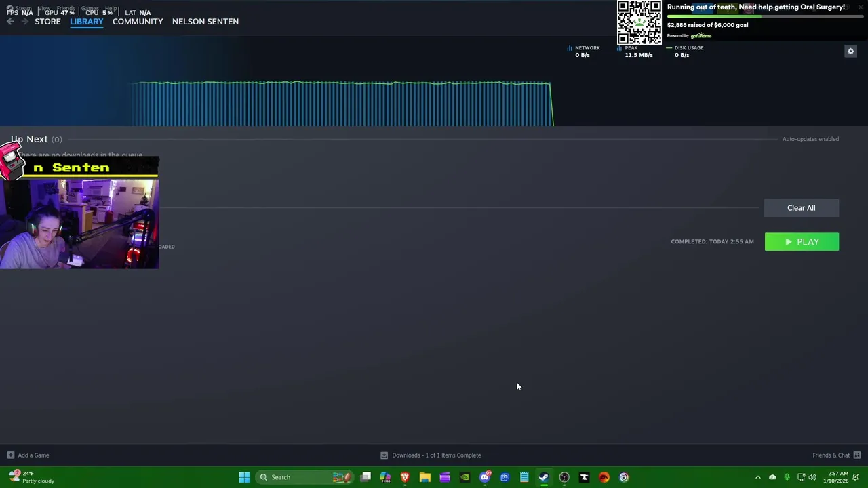Image resolution: width=868 pixels, height=488 pixels.
Task: Open Microsoft 365 Copilot taskbar icon
Action: tap(385, 477)
